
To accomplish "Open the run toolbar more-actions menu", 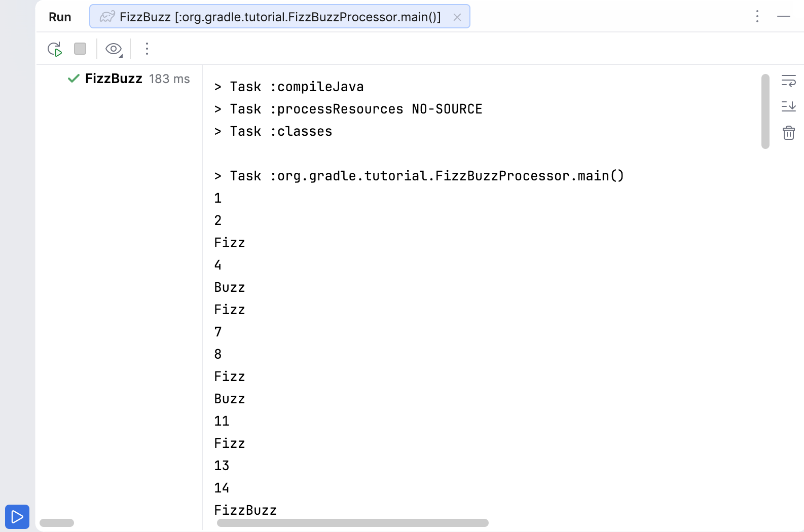I will [x=147, y=49].
